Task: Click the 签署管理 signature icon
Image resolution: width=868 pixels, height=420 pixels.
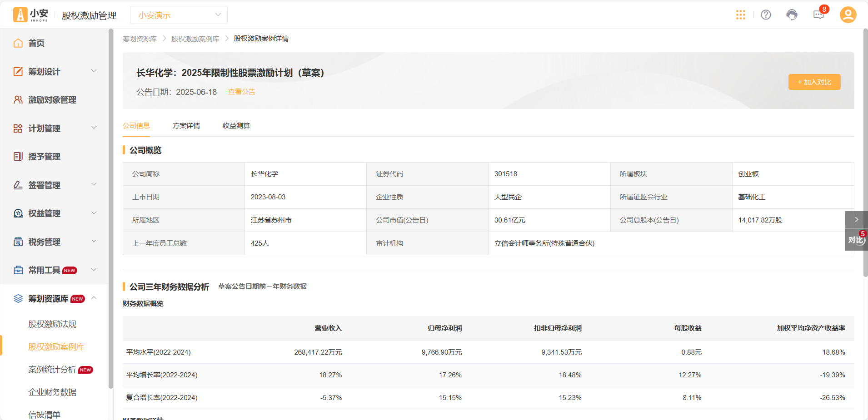Action: point(18,185)
